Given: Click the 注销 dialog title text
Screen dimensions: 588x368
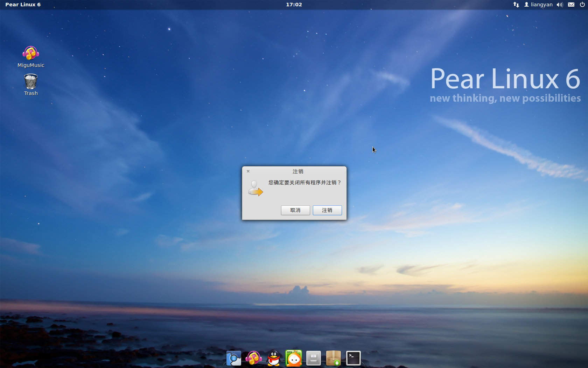Looking at the screenshot, I should (298, 171).
